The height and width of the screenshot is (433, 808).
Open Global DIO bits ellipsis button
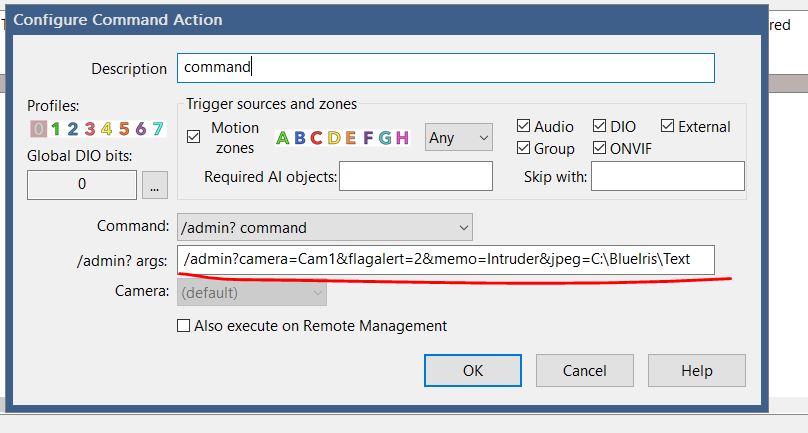(155, 185)
